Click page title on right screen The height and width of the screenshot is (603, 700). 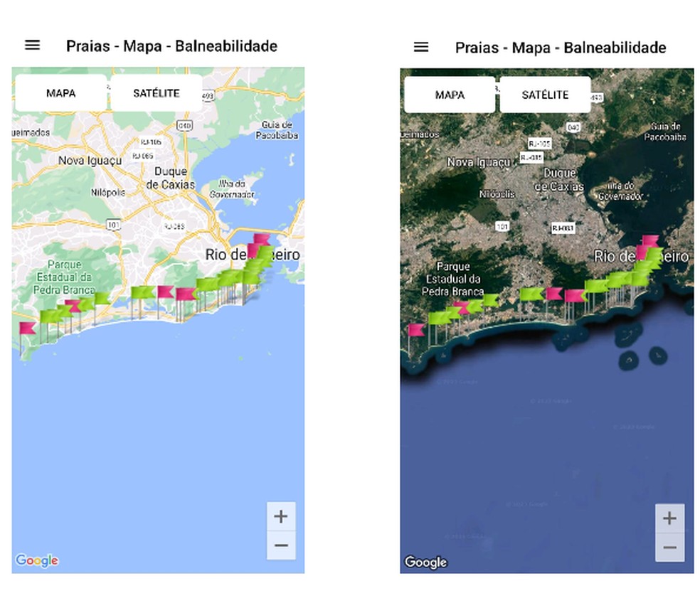click(x=561, y=48)
